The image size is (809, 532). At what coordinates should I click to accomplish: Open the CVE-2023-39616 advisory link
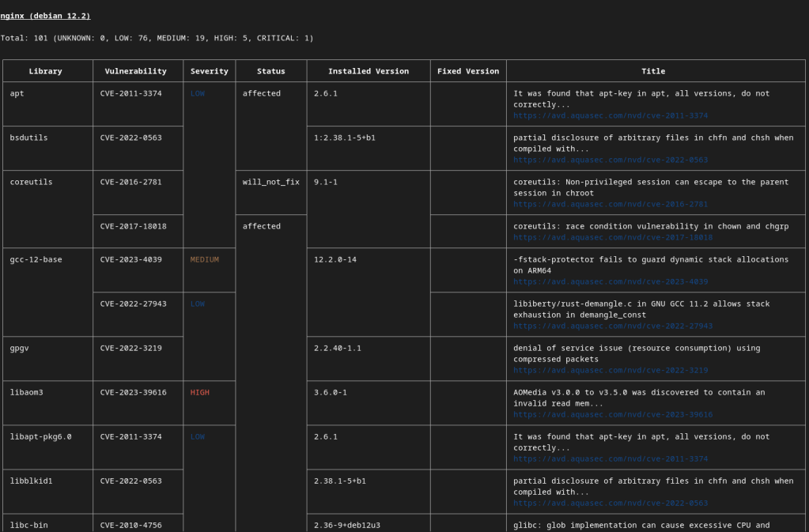(x=612, y=414)
